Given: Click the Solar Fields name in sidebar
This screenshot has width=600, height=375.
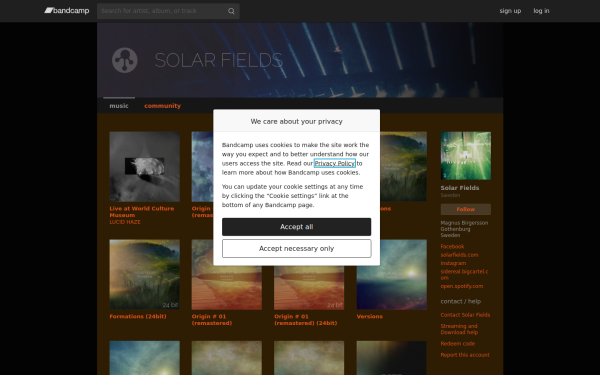Looking at the screenshot, I should point(460,188).
